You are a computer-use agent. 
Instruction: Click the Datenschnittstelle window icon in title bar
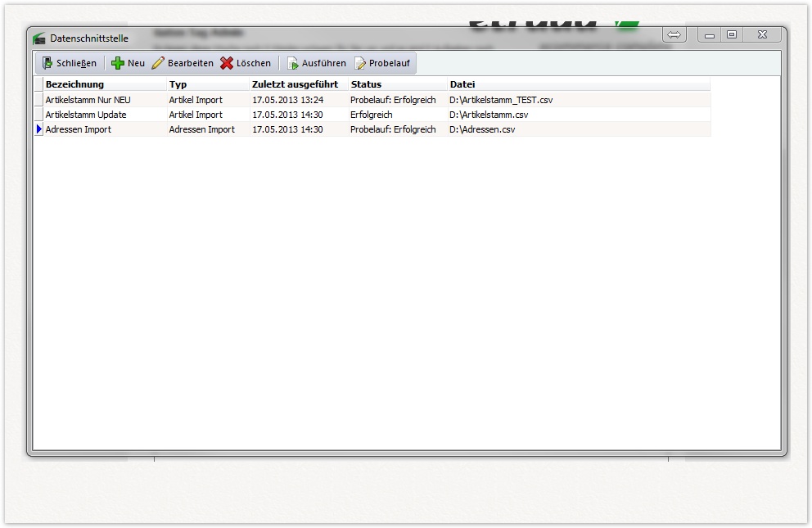click(x=38, y=38)
